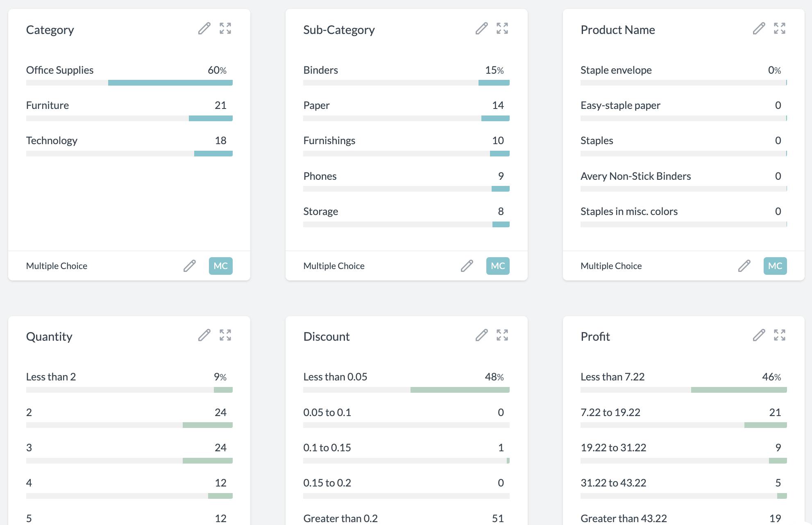812x525 pixels.
Task: Select the Less than 2 option in Quantity
Action: click(129, 382)
